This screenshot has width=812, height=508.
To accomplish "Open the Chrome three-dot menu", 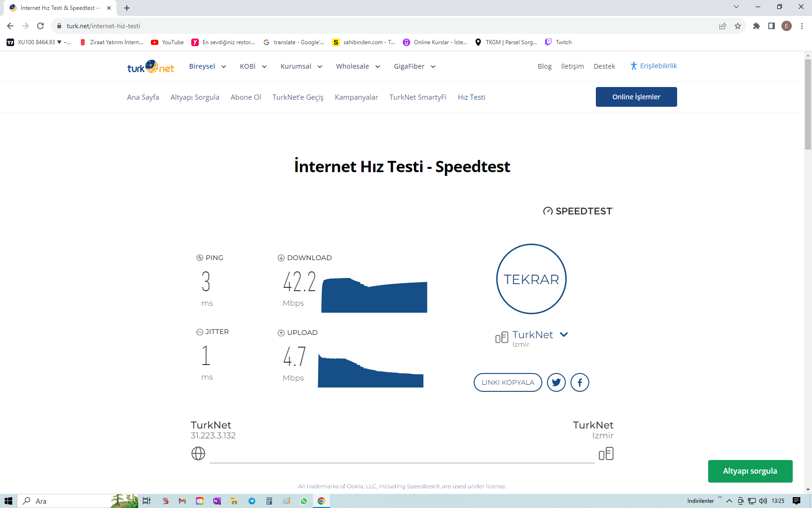I will point(802,26).
